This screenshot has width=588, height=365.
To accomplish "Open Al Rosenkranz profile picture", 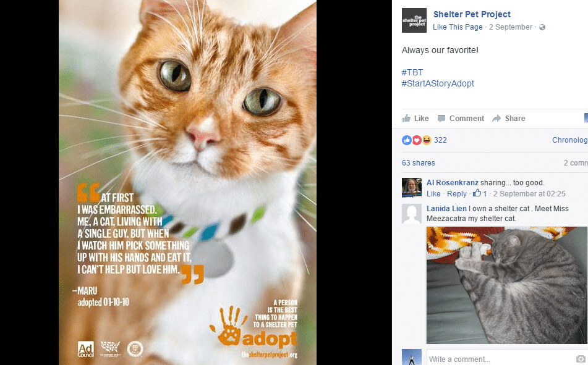I will pyautogui.click(x=412, y=187).
